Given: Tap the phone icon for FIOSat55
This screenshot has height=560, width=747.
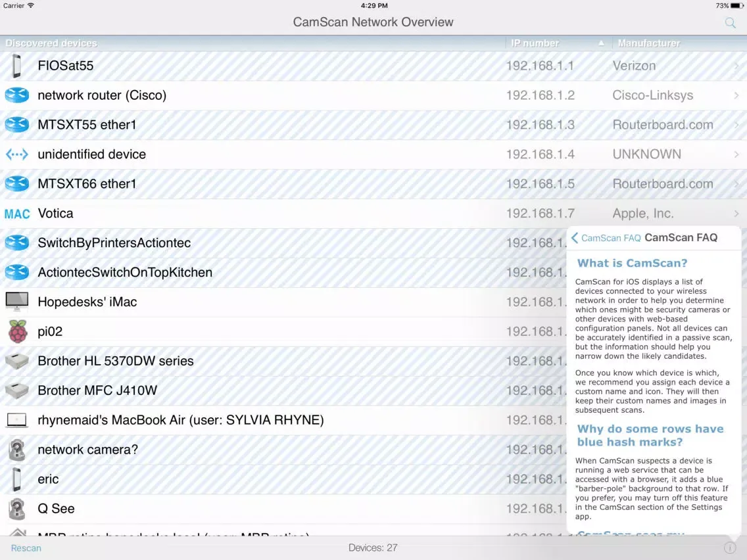Looking at the screenshot, I should pyautogui.click(x=16, y=66).
